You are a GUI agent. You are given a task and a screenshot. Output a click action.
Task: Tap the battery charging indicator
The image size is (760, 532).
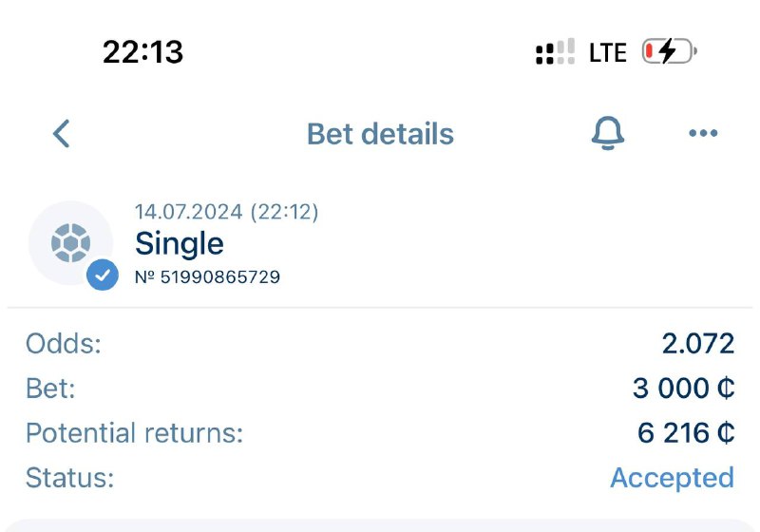pos(669,51)
